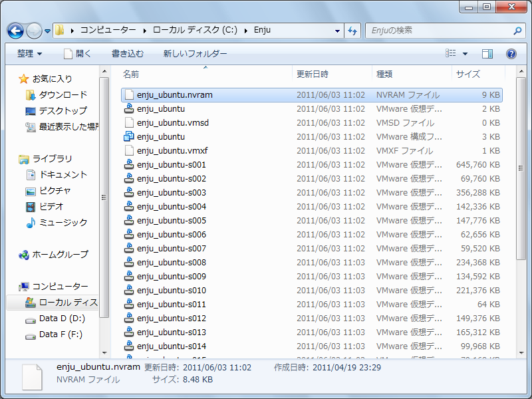Click the Forward navigation arrow button
This screenshot has width=532, height=399.
(x=34, y=31)
